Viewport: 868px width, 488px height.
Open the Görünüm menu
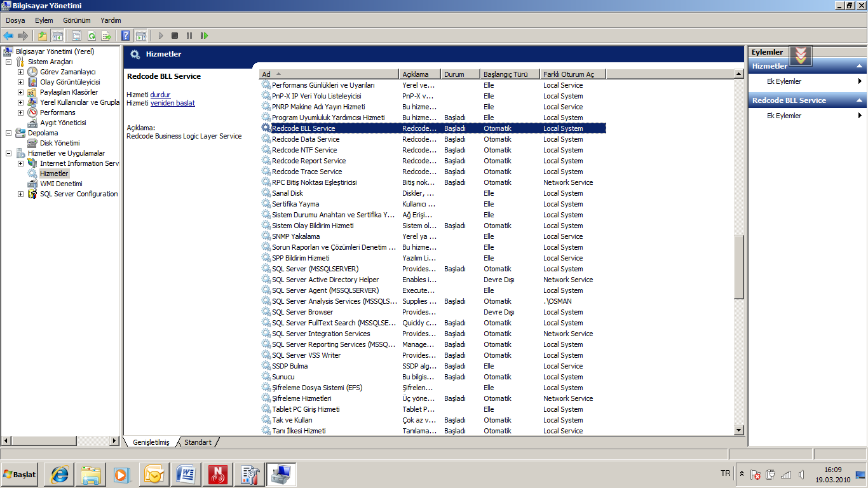[x=77, y=20]
